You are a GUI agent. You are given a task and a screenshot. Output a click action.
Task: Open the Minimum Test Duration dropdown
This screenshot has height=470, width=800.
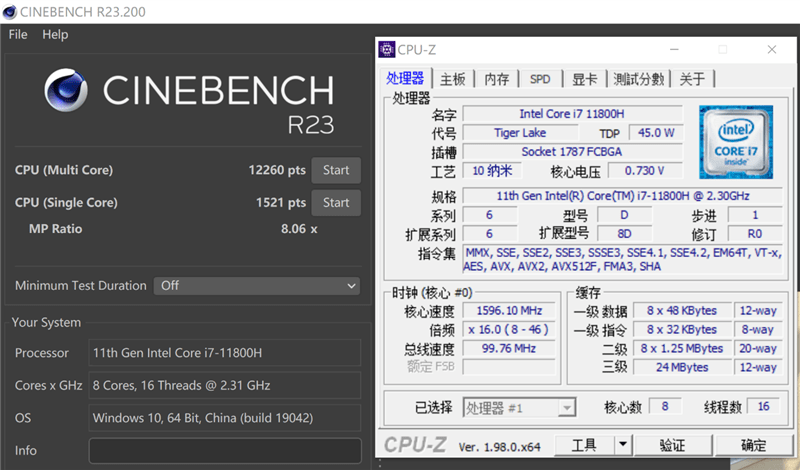(x=257, y=286)
